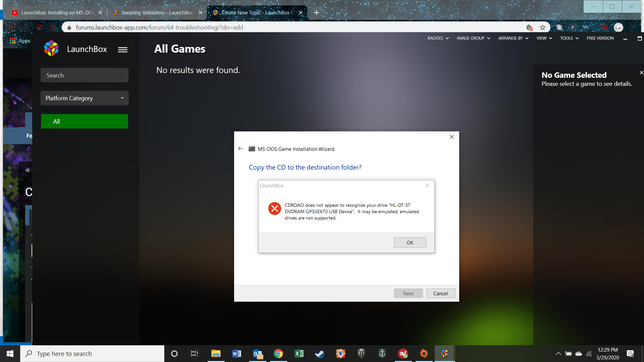Viewport: 644px width, 362px height.
Task: Launch World of Warships from the taskbar
Action: click(382, 354)
